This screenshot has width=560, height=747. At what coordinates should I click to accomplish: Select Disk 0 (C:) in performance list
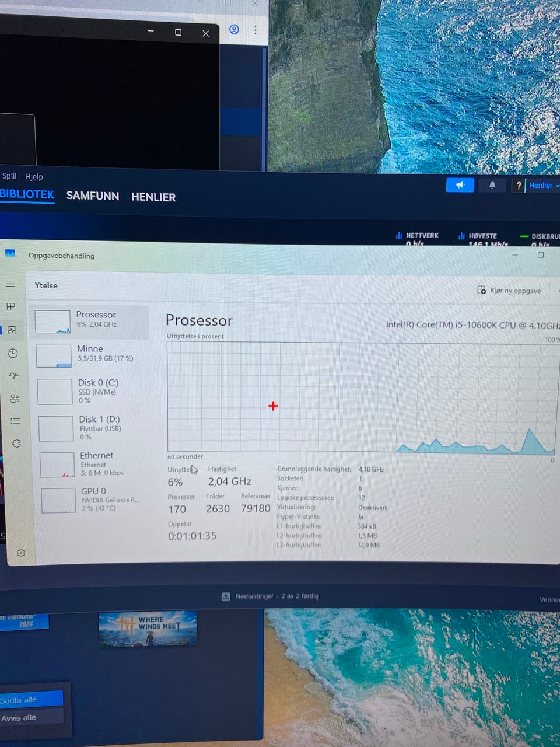click(x=91, y=391)
